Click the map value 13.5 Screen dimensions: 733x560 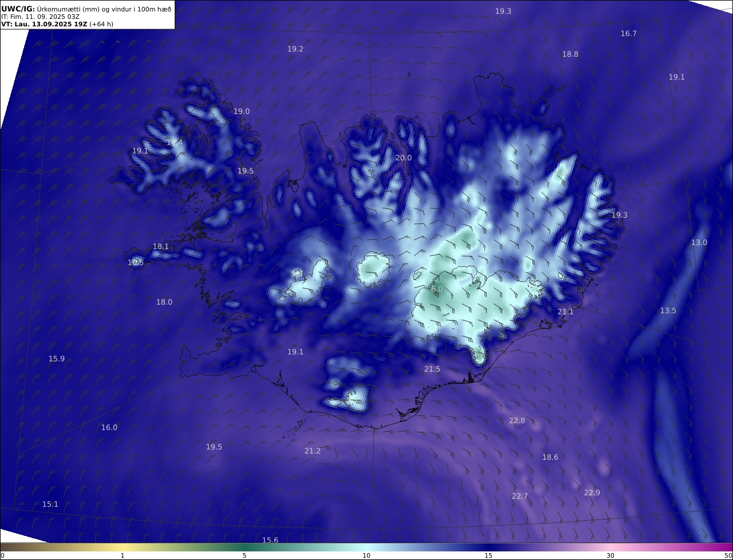tap(668, 311)
